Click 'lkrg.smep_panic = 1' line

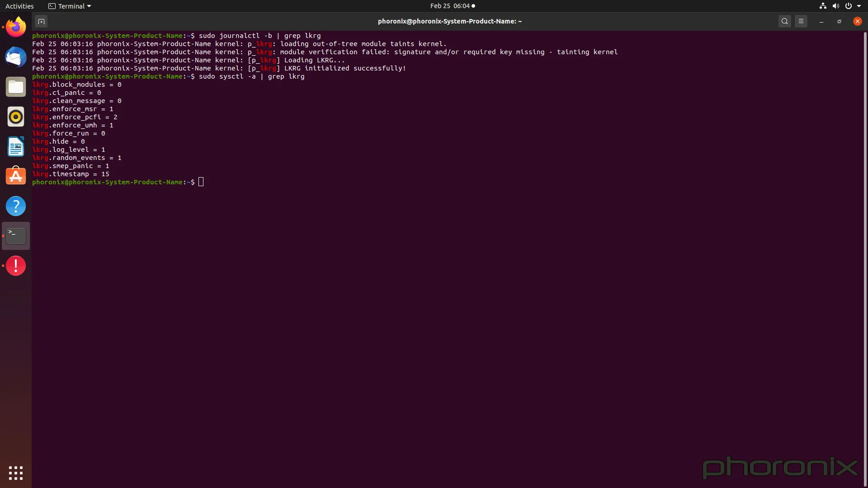[x=71, y=166]
